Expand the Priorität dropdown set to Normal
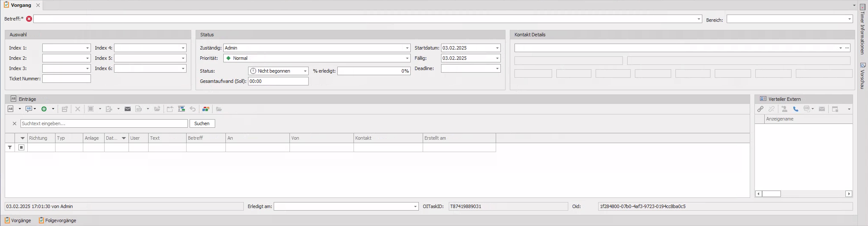The image size is (868, 226). click(407, 58)
